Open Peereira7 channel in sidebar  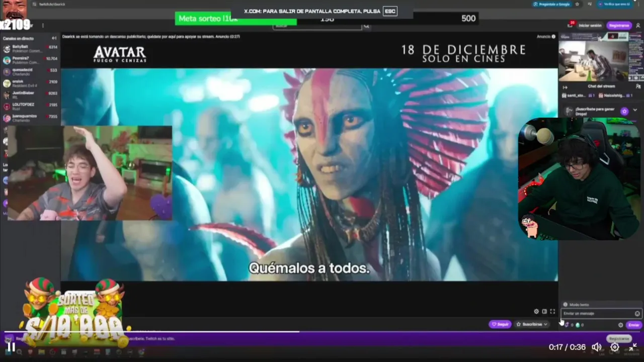point(30,60)
